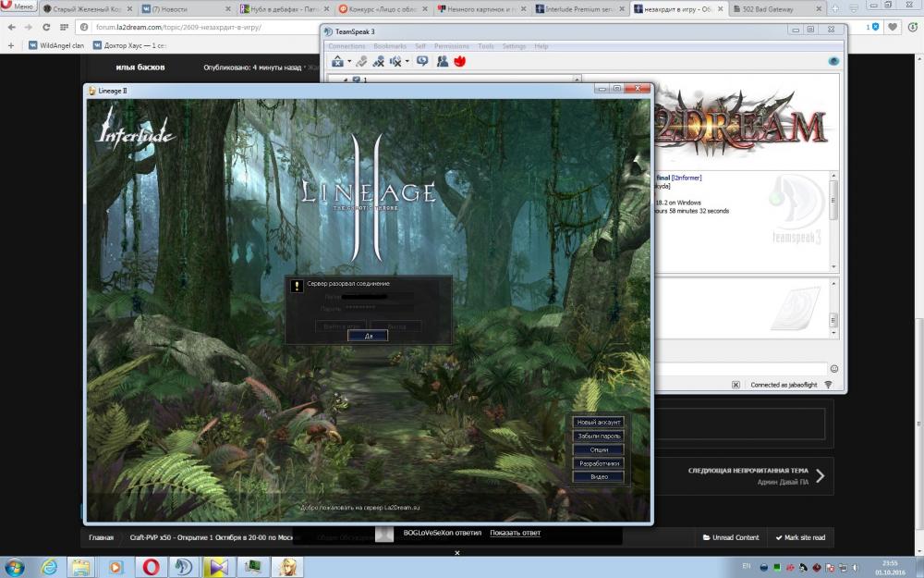Collapse server tree node labeled 1
The image size is (924, 578).
tap(345, 80)
